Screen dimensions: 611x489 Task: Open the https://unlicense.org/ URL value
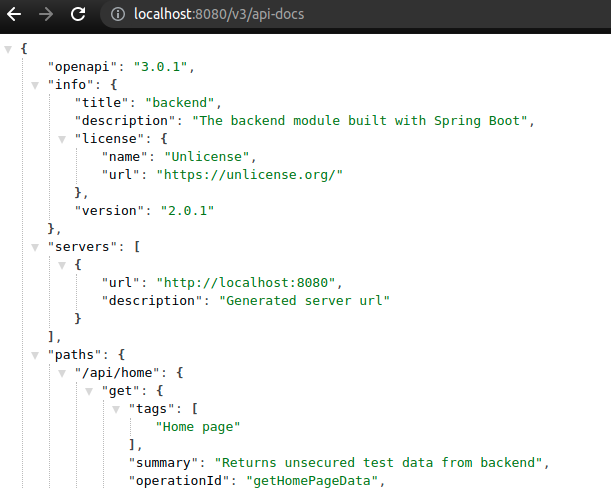point(250,175)
